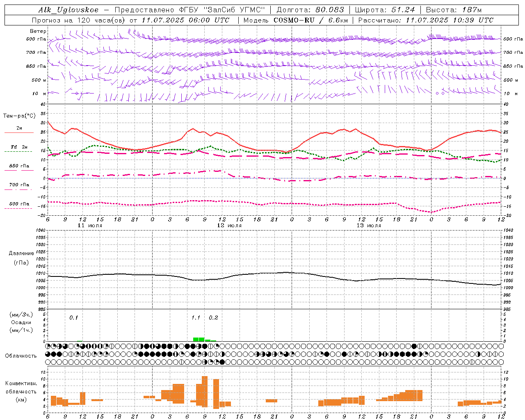Select the precipitation value '1.1'

[196, 318]
